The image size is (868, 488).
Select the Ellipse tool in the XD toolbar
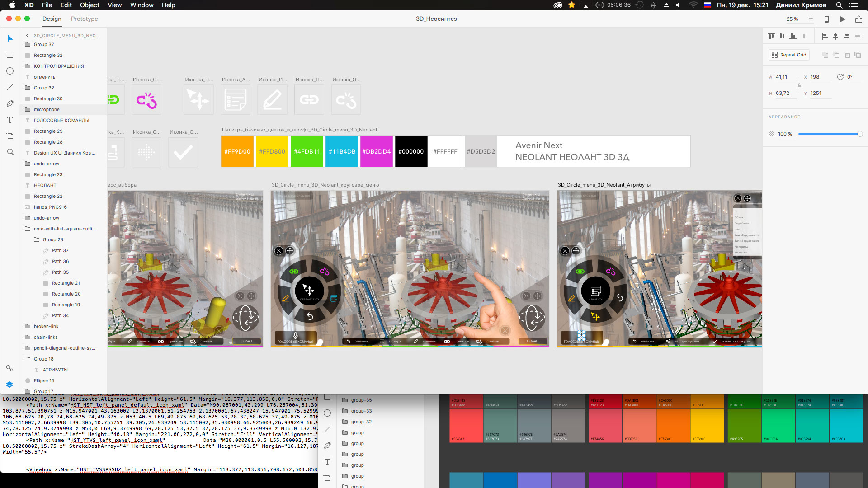(10, 71)
